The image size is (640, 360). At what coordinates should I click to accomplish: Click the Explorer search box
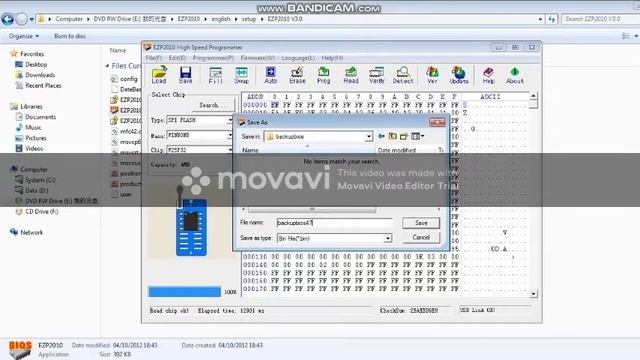pyautogui.click(x=600, y=19)
